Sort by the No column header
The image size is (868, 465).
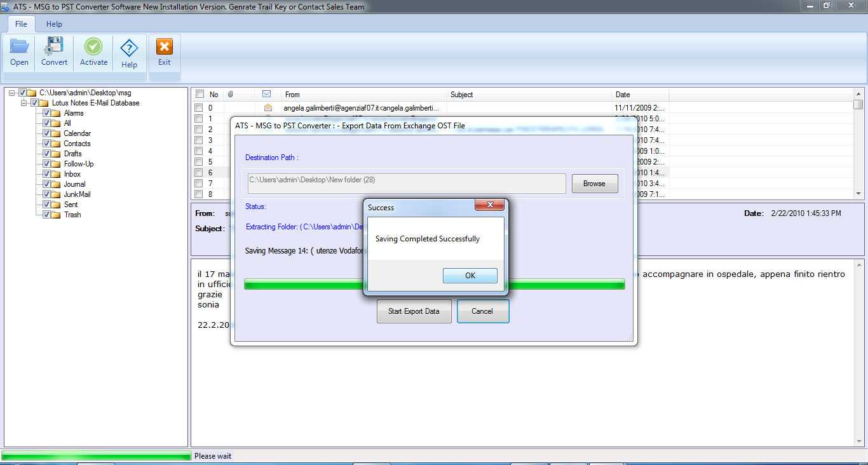(214, 94)
